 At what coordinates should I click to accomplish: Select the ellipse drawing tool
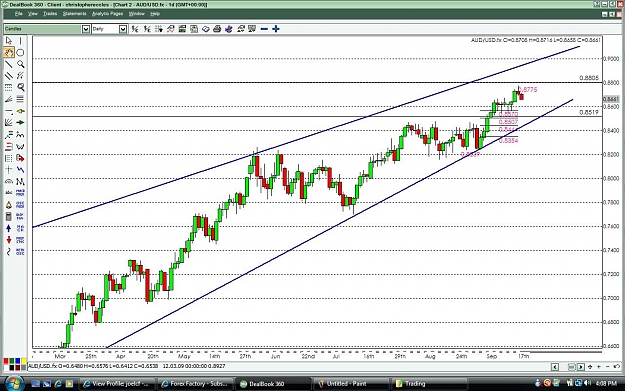pos(20,52)
